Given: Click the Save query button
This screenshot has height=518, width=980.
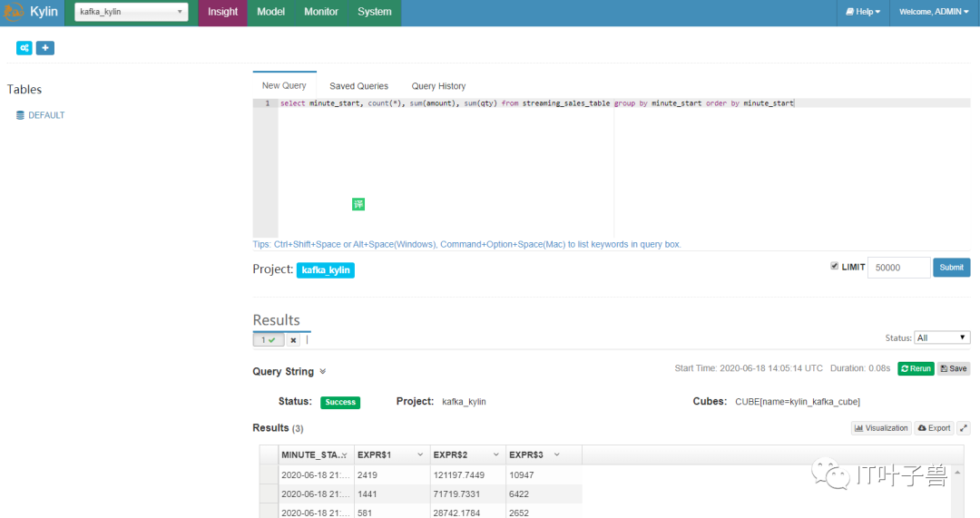Looking at the screenshot, I should pos(953,368).
